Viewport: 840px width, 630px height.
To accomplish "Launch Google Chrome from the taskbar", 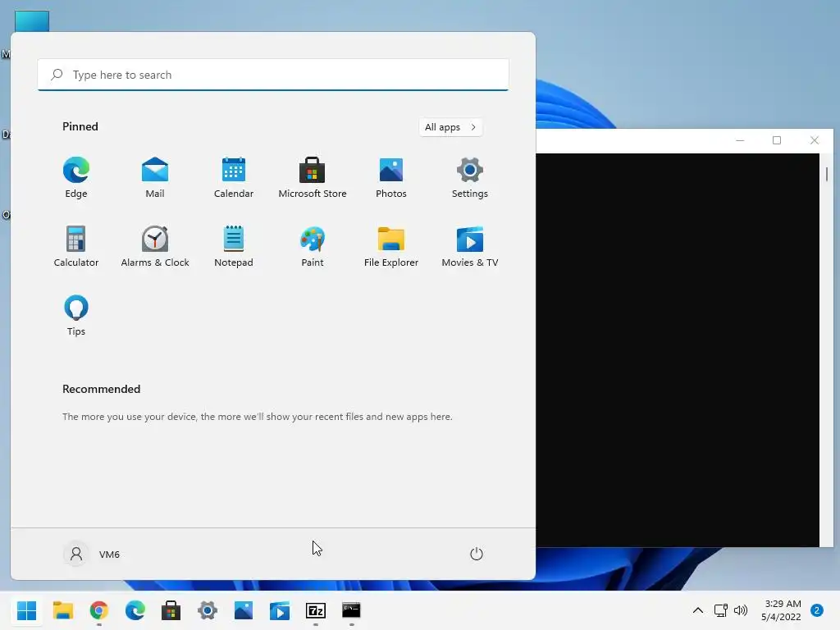I will 99,610.
